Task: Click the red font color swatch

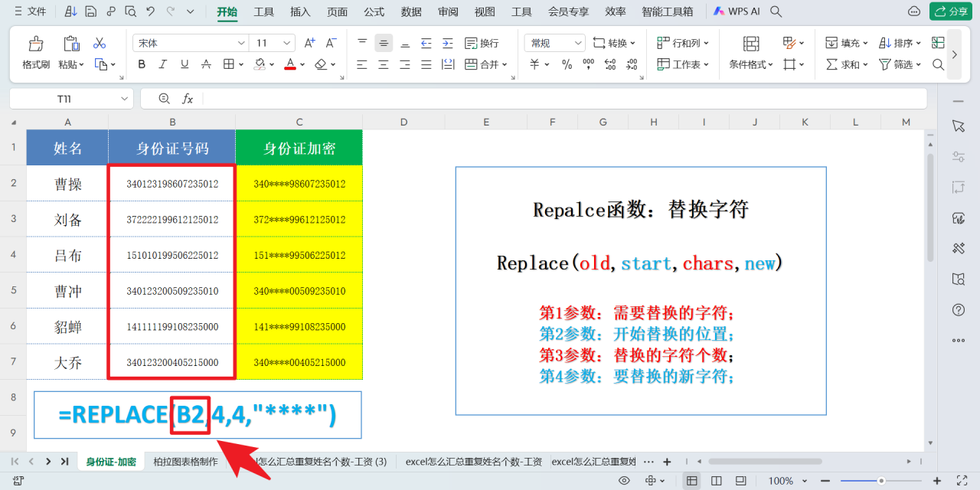Action: pos(290,64)
